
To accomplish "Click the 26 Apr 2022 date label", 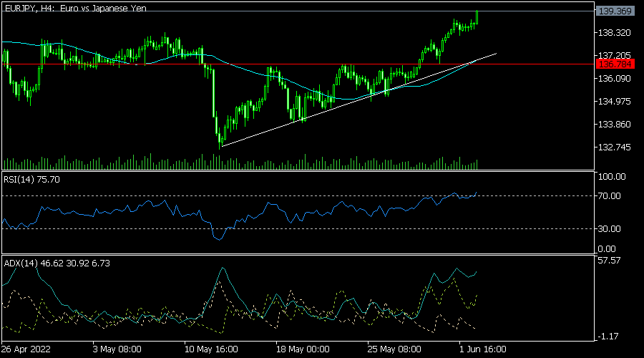I will coord(26,349).
